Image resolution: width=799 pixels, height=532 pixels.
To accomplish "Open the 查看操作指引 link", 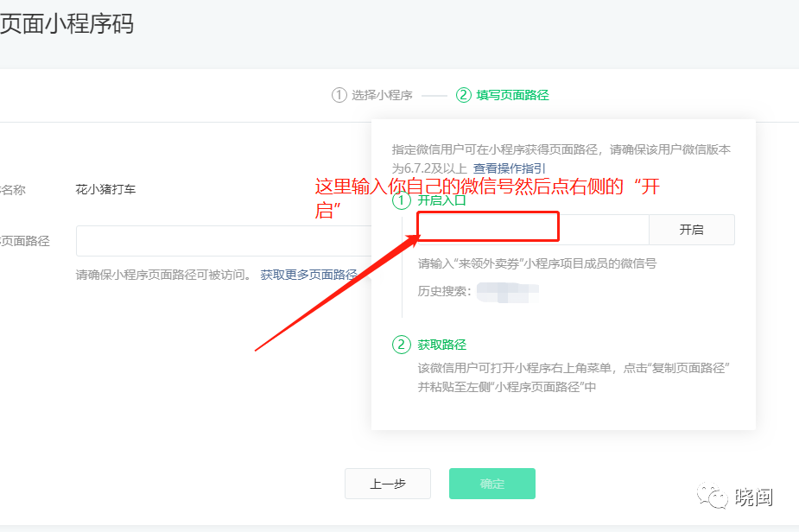I will click(509, 168).
